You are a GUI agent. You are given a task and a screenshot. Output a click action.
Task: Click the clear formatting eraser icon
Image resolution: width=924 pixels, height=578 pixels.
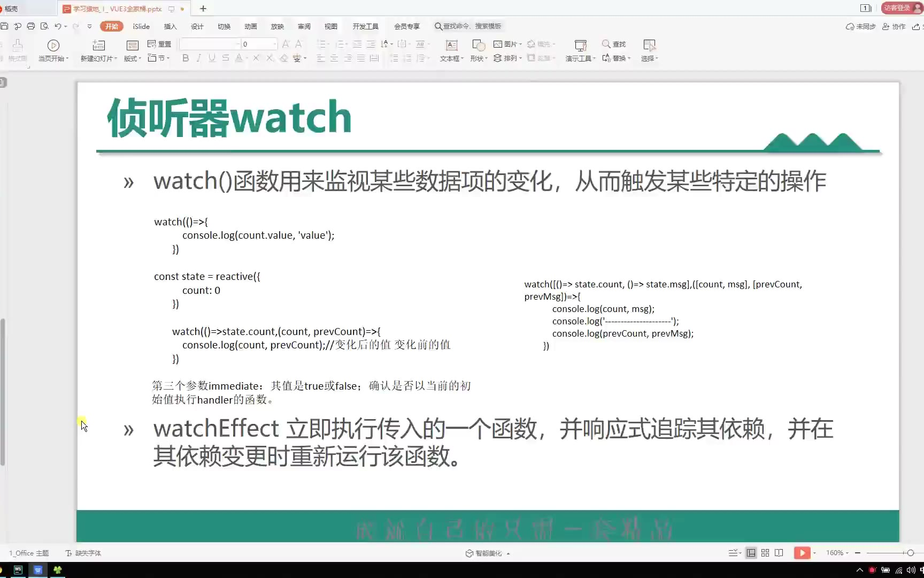(284, 58)
